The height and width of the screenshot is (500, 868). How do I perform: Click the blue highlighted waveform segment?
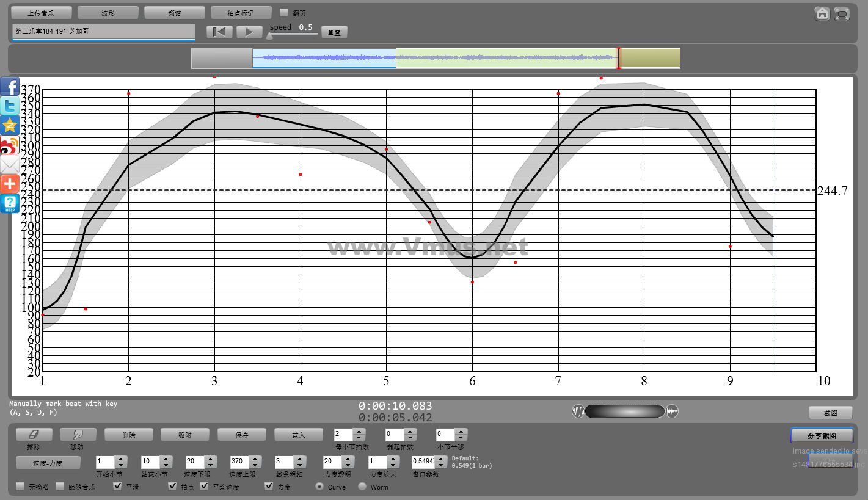click(324, 58)
